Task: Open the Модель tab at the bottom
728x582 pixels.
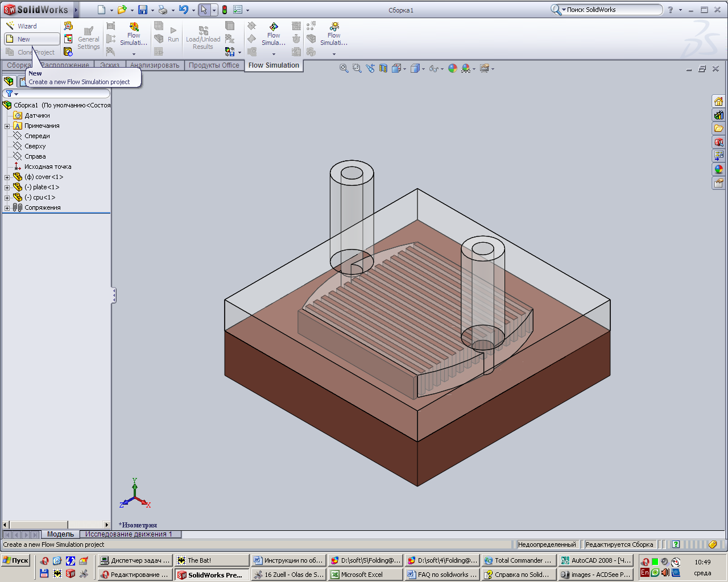Action: [60, 534]
